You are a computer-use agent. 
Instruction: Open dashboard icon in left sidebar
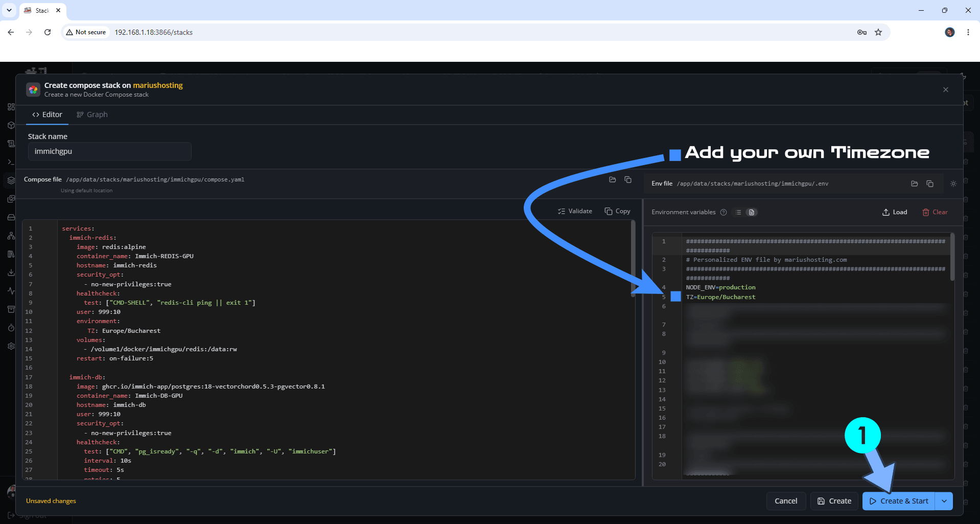[x=11, y=107]
